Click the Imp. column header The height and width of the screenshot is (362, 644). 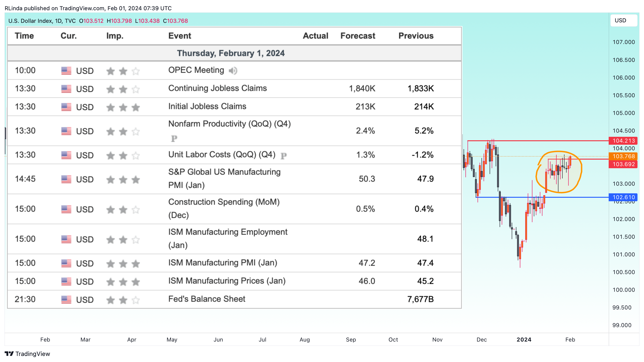tap(115, 36)
